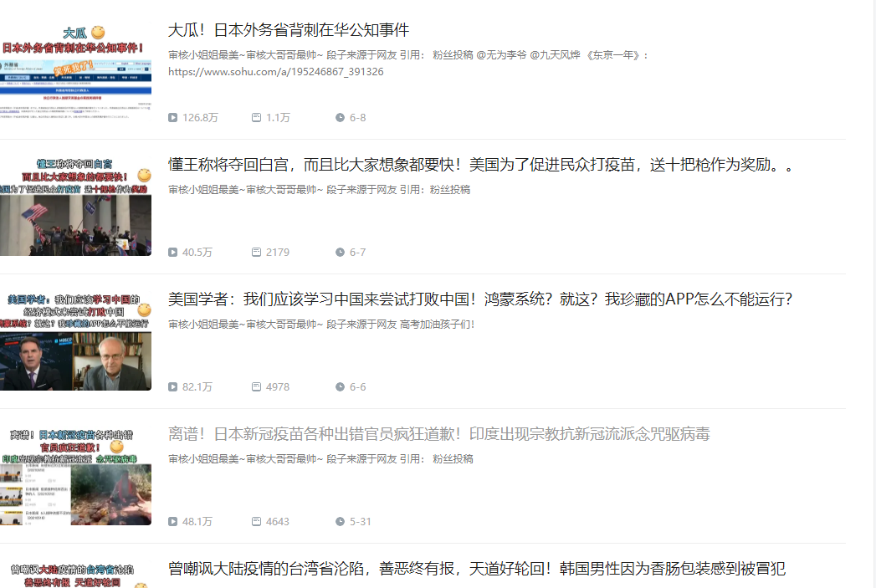876x588 pixels.
Task: Click clock icon beside date 6-8
Action: pos(340,117)
